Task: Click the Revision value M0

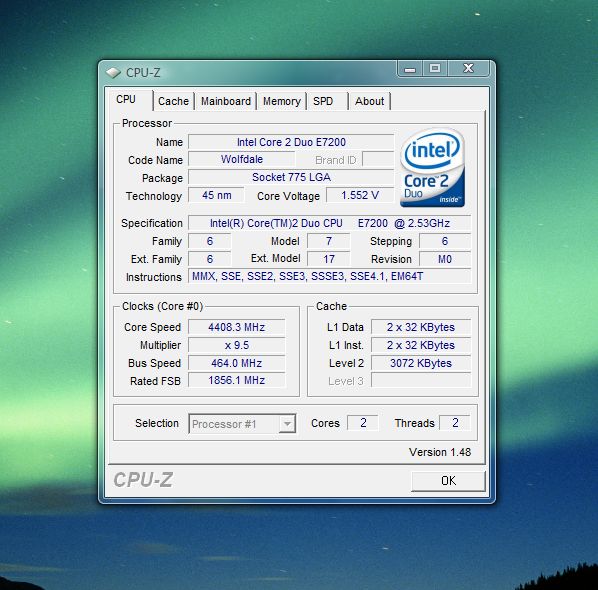Action: (x=445, y=259)
